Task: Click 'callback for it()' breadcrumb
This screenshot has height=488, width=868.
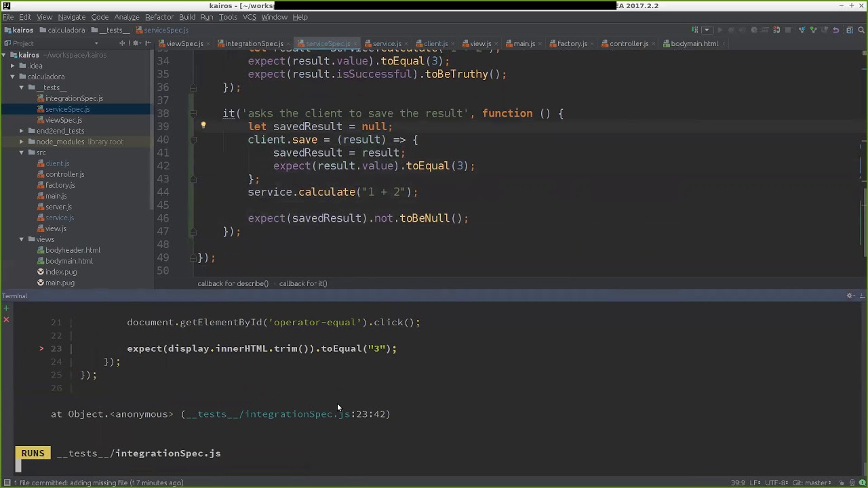Action: (x=303, y=283)
